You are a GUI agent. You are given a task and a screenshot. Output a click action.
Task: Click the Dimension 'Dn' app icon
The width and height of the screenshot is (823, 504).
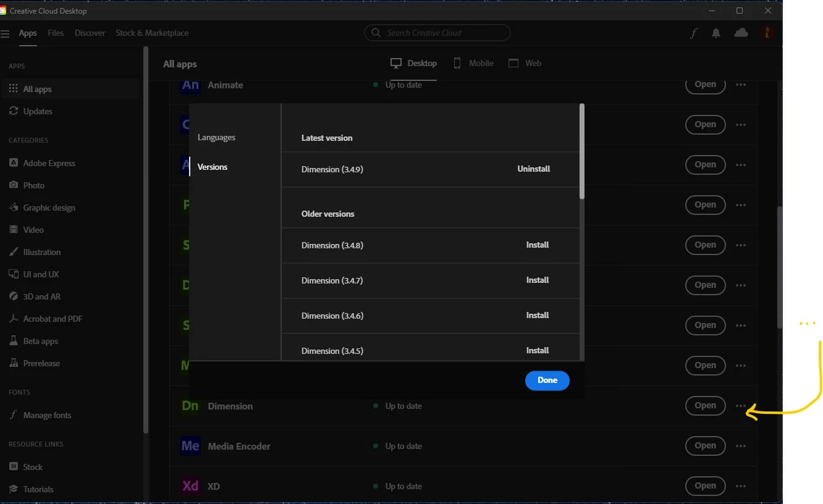click(190, 406)
